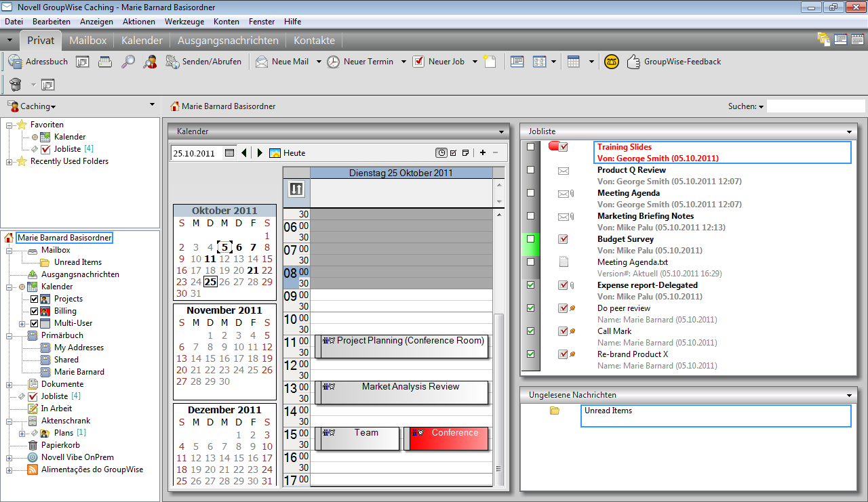Check off the Budget Survey job
The image size is (868, 502).
coord(531,239)
